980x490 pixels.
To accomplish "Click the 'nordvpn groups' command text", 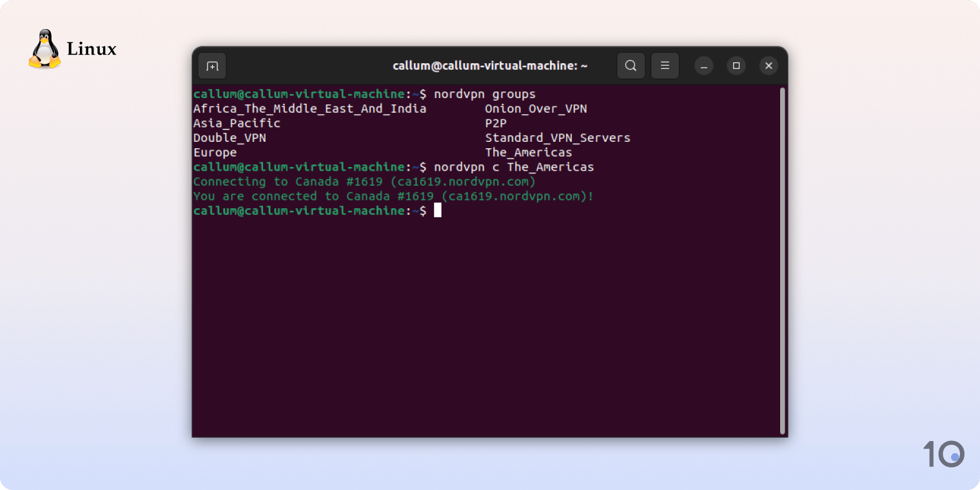I will (x=485, y=94).
